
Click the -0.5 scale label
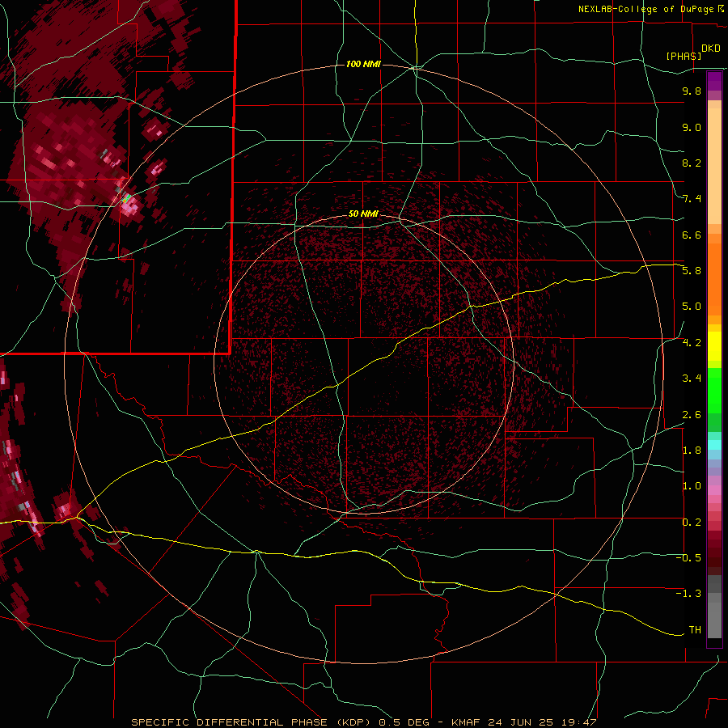click(688, 557)
